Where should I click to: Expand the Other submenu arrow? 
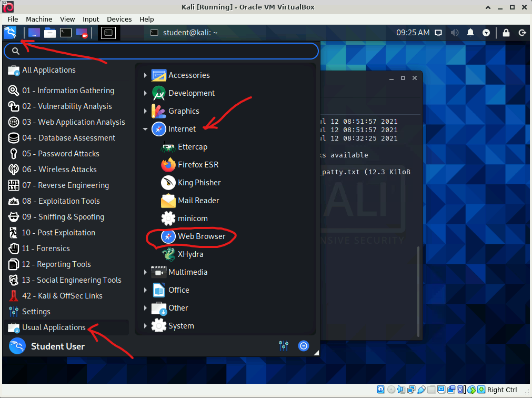point(145,308)
